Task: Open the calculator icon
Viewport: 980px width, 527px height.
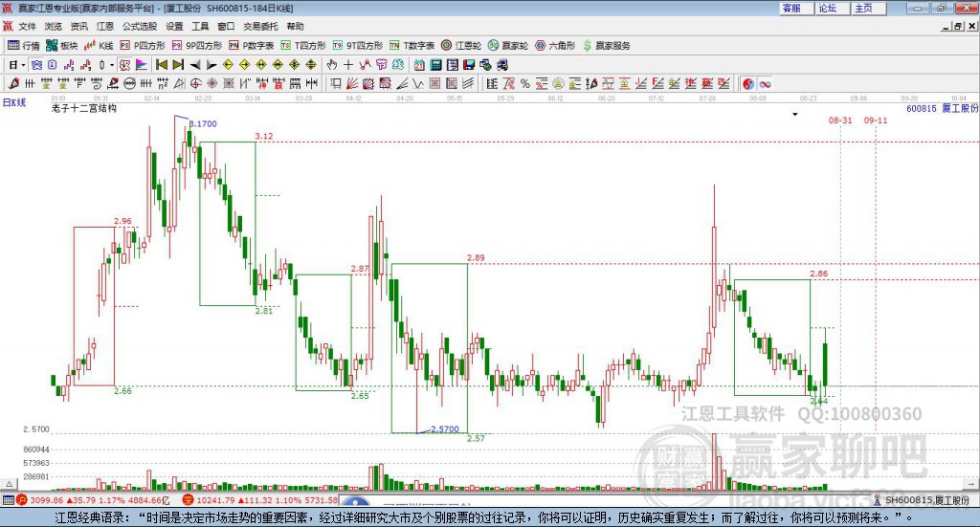Action: point(435,65)
